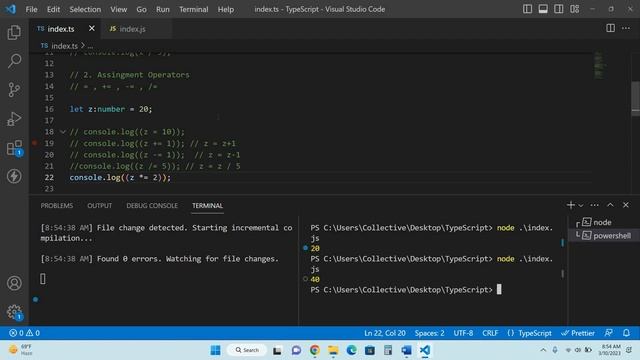Click the taskbar Search box
This screenshot has height=360, width=640.
247,350
